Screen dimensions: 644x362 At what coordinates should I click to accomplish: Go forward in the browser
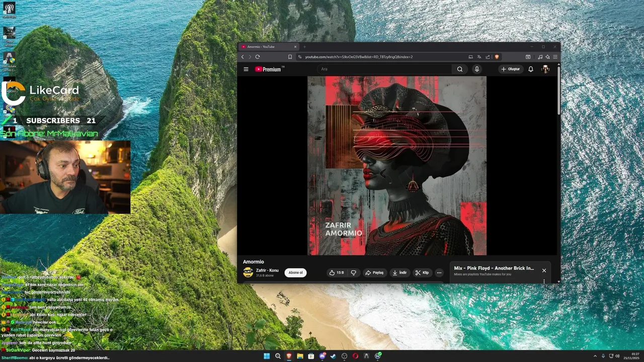(250, 57)
